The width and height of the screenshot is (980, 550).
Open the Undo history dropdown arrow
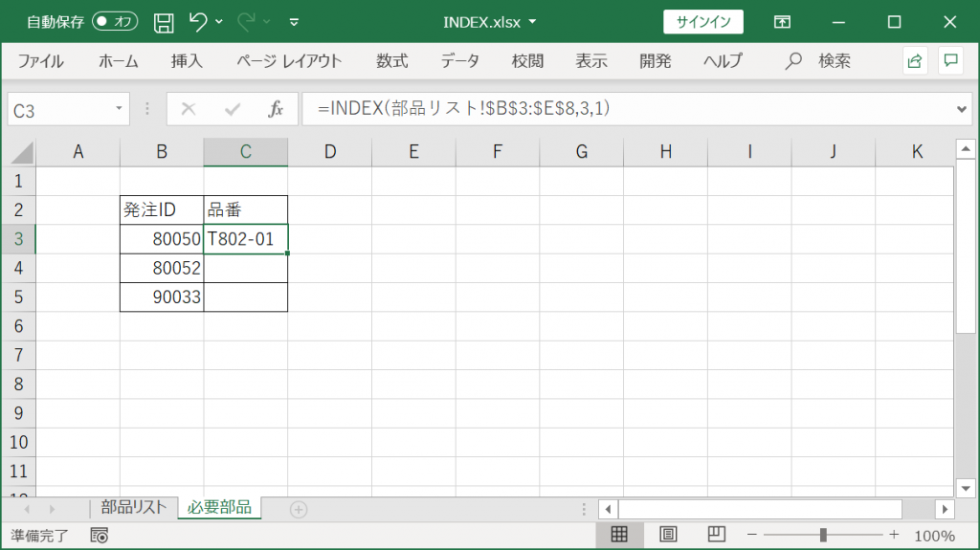[x=219, y=22]
